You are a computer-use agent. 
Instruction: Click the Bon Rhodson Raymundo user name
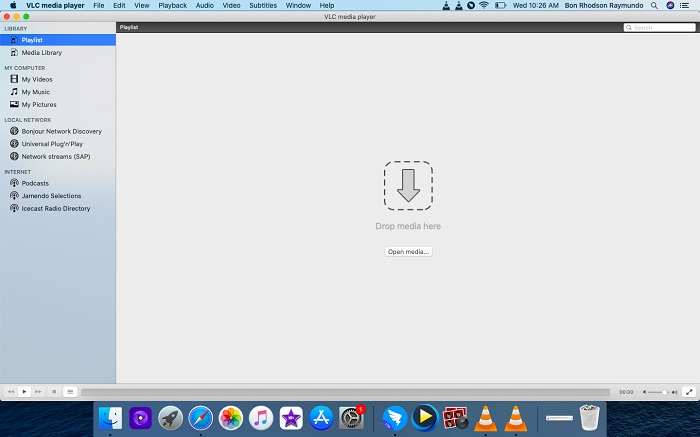(x=604, y=5)
